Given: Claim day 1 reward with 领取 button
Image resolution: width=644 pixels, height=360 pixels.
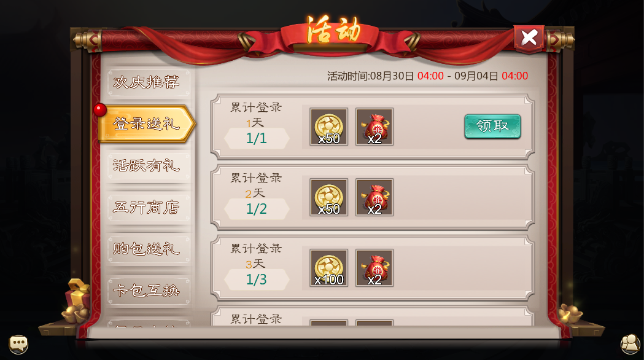Looking at the screenshot, I should (492, 126).
